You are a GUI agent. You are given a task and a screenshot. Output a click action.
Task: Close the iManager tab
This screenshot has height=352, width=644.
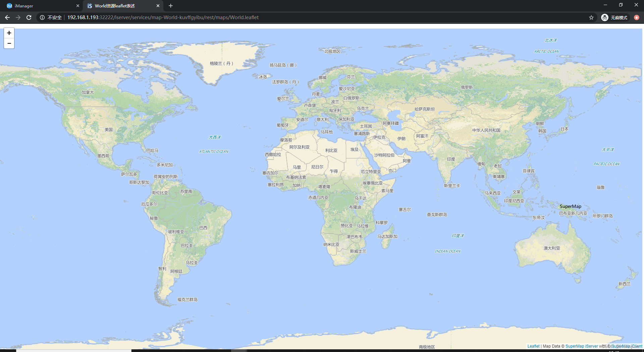pos(78,6)
